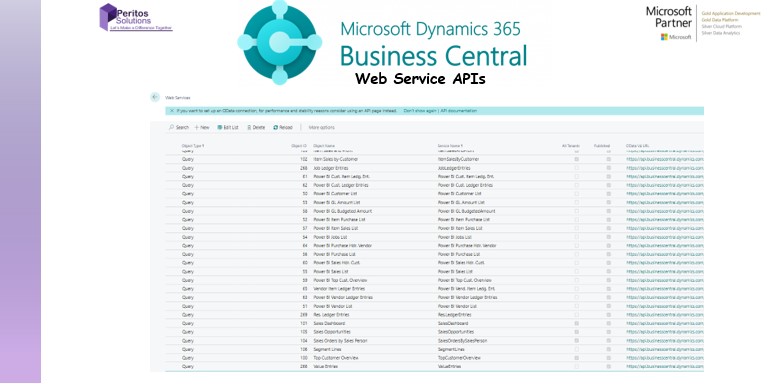This screenshot has height=384, width=768.
Task: Select Power BI Item Purchase List object name
Action: pos(339,219)
